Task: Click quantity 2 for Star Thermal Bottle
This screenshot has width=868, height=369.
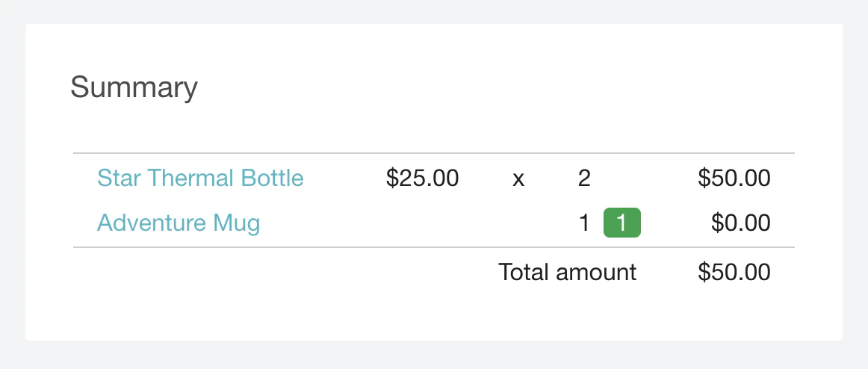Action: (x=584, y=179)
